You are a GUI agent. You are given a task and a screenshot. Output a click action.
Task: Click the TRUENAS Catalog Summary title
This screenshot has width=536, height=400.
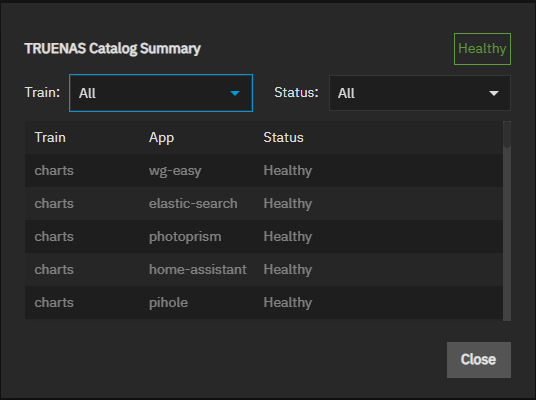tap(112, 49)
